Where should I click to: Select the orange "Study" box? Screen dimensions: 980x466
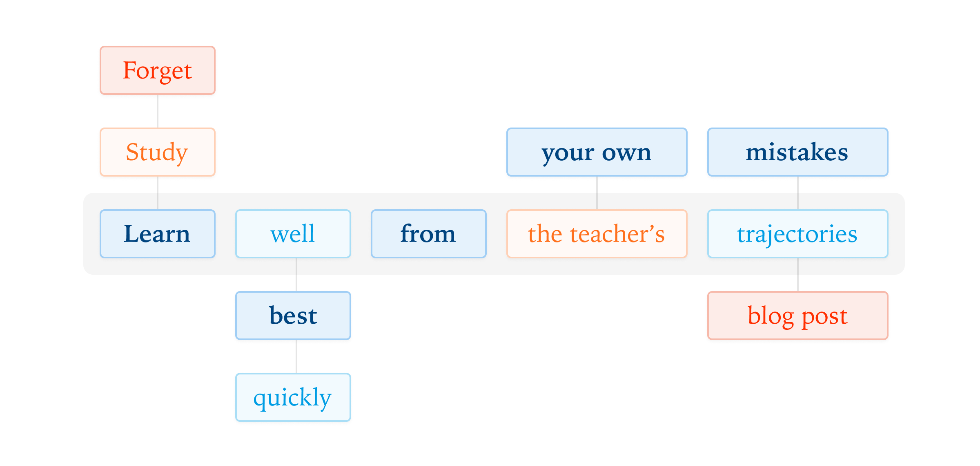click(x=158, y=152)
